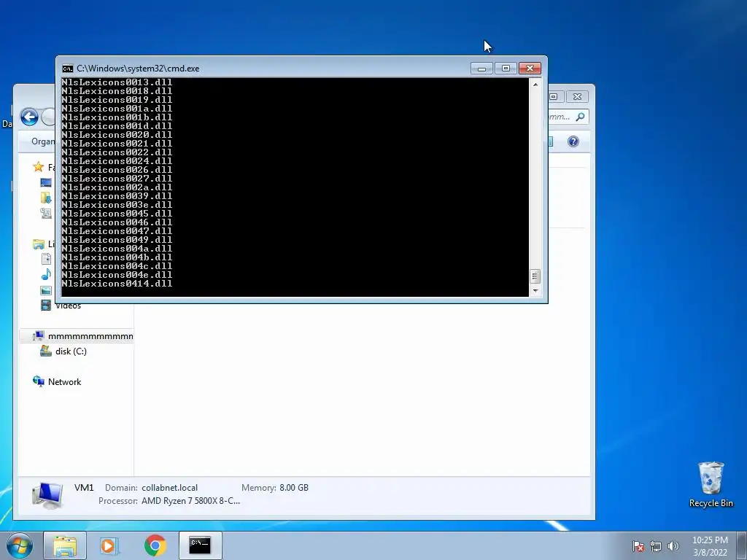Image resolution: width=747 pixels, height=560 pixels.
Task: Select the cmd.exe taskbar button
Action: click(x=200, y=545)
